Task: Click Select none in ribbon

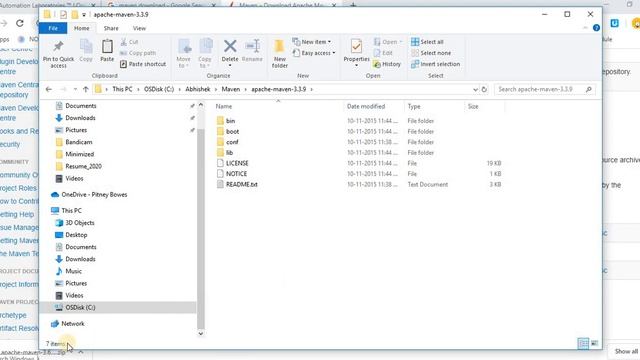Action: click(x=431, y=53)
